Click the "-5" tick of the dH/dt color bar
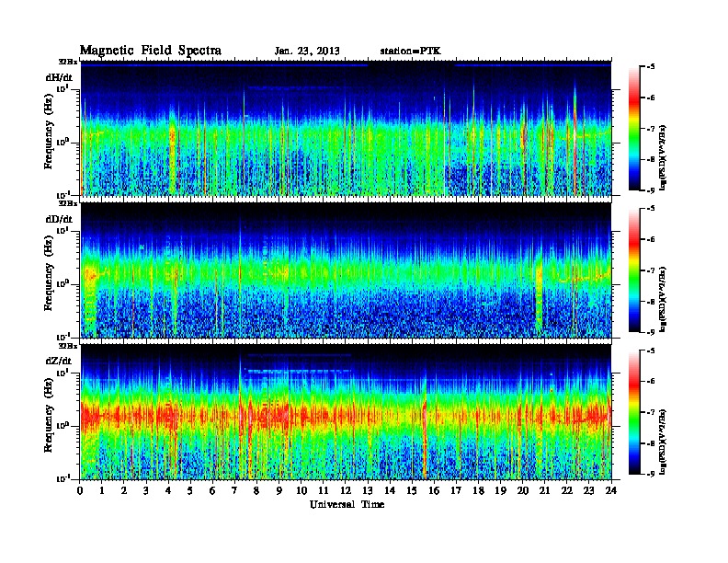The height and width of the screenshot is (563, 728). [651, 67]
